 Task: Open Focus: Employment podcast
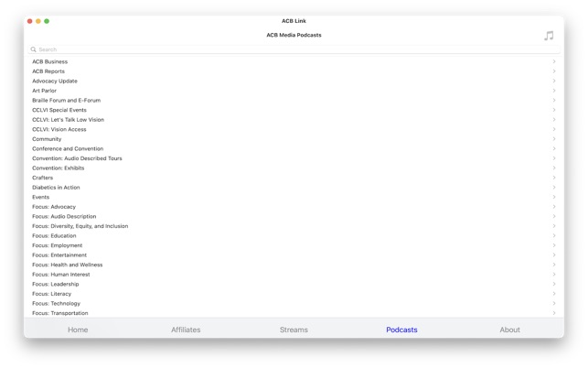pos(294,245)
